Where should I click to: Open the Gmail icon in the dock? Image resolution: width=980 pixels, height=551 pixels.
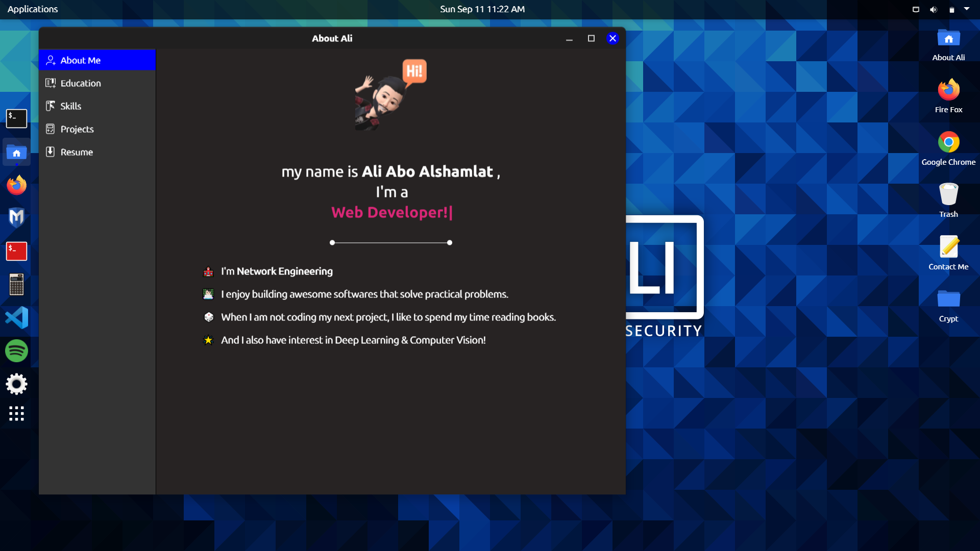coord(16,217)
